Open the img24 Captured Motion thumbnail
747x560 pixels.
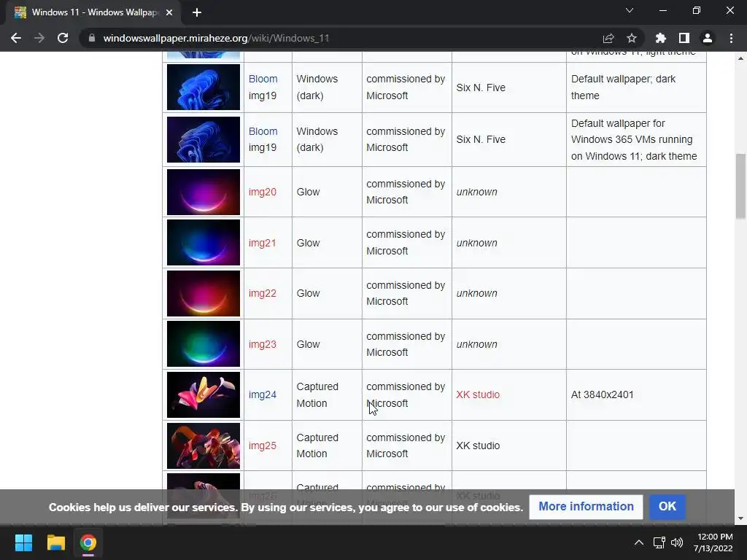204,394
